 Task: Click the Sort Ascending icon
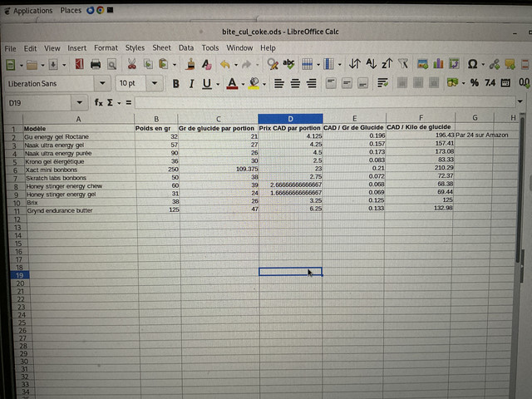click(371, 63)
